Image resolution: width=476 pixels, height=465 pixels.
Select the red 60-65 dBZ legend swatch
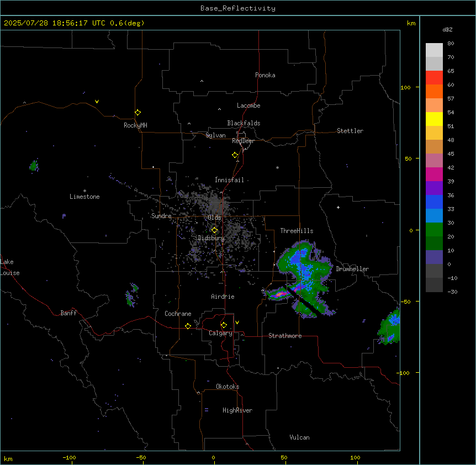[434, 77]
